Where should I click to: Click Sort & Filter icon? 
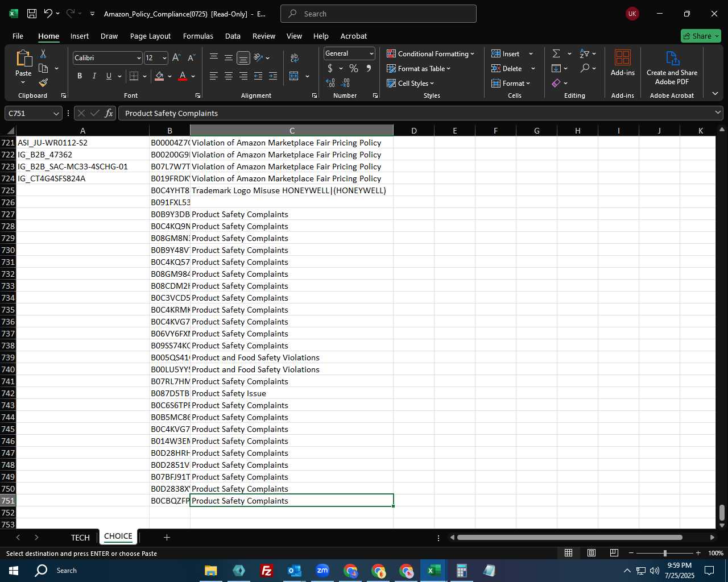(585, 53)
